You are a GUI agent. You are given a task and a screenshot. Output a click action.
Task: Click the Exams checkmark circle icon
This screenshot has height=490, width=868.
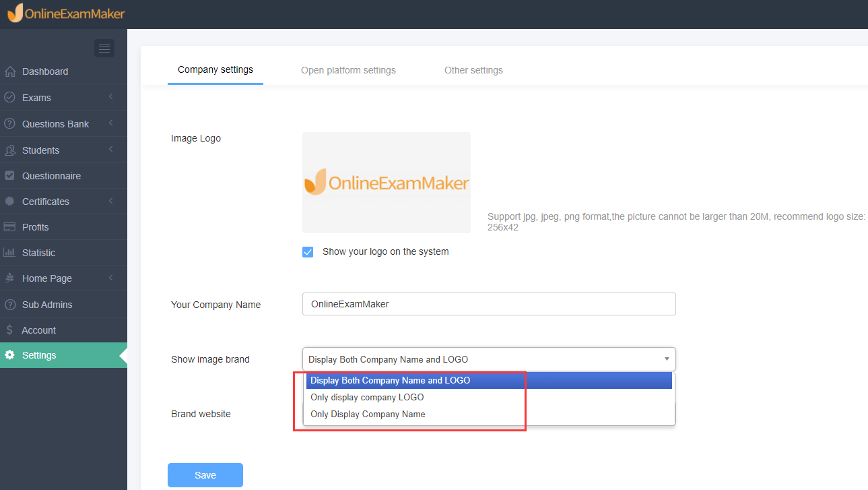pyautogui.click(x=9, y=98)
